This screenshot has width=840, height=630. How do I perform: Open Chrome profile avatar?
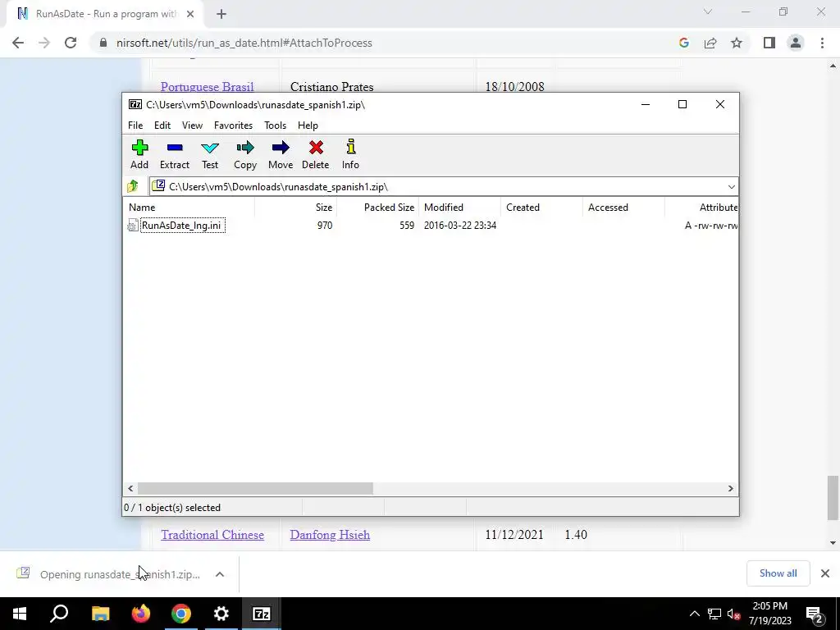point(796,43)
